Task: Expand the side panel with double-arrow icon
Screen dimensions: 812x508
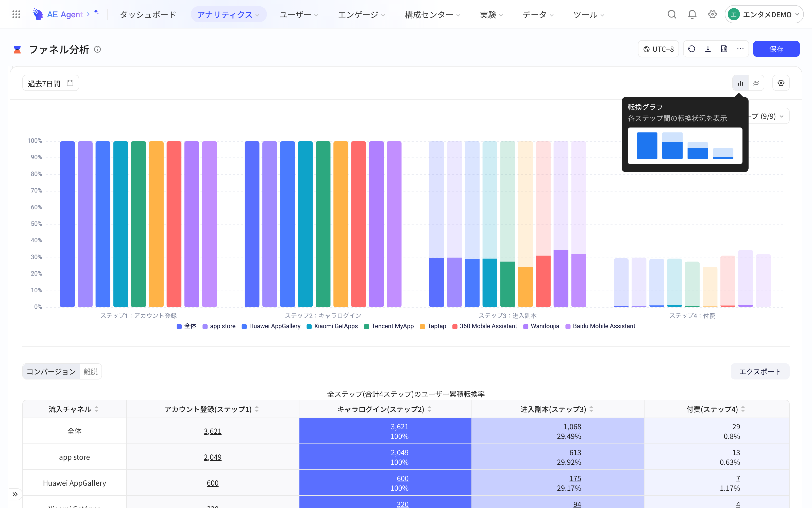Action: point(15,494)
